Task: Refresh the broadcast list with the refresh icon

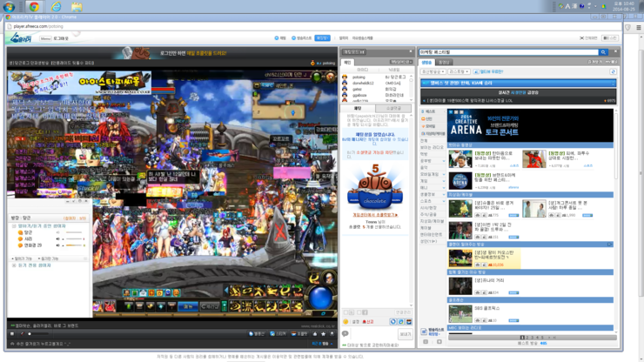Action: tap(613, 71)
